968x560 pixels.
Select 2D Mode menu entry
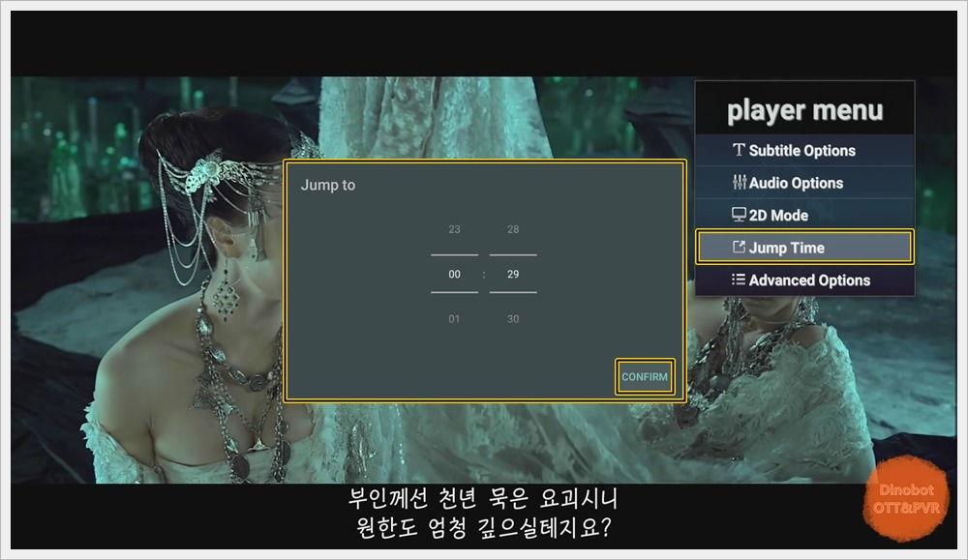coord(804,216)
